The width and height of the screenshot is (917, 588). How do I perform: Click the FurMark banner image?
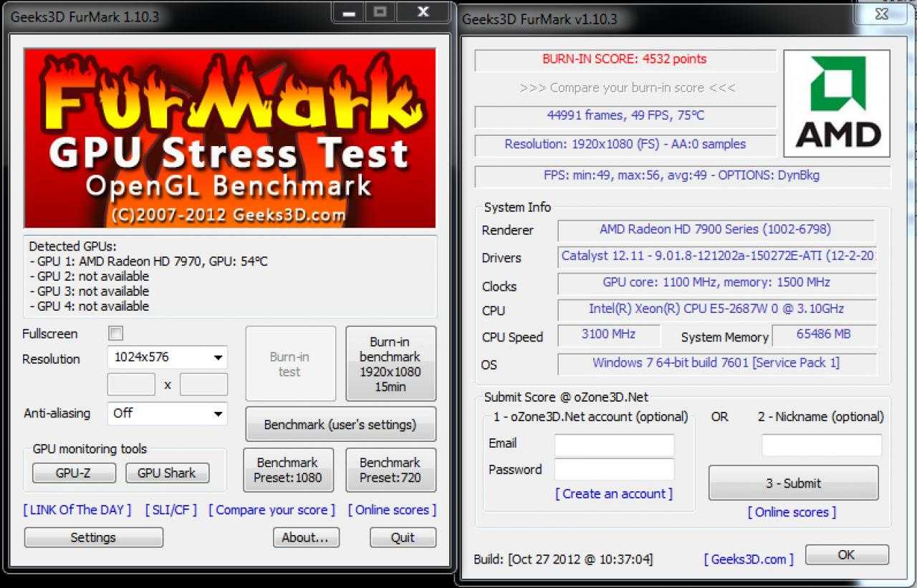coord(229,138)
